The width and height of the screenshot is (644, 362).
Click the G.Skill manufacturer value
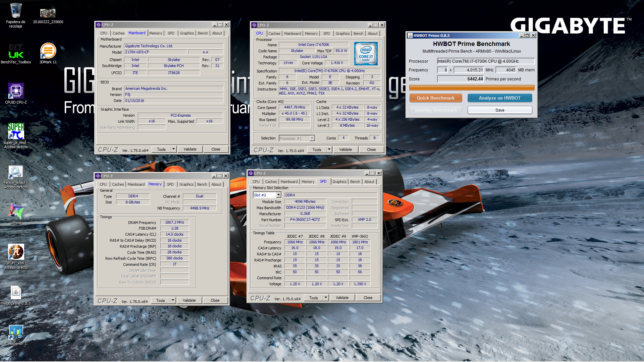click(x=305, y=214)
